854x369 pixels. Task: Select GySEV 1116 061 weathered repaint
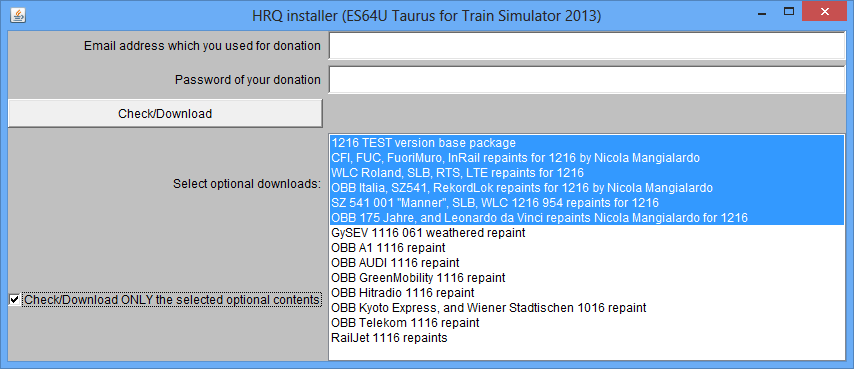(x=587, y=233)
